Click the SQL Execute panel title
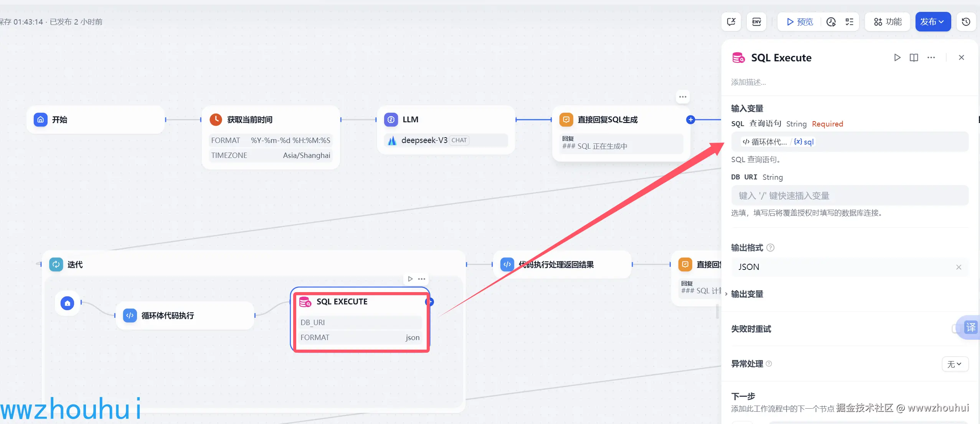The width and height of the screenshot is (980, 424). tap(781, 58)
